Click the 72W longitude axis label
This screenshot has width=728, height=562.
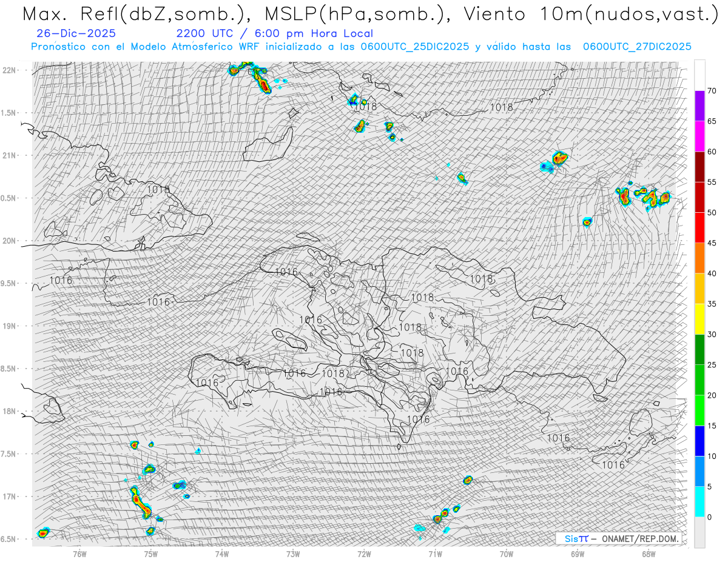(x=364, y=553)
